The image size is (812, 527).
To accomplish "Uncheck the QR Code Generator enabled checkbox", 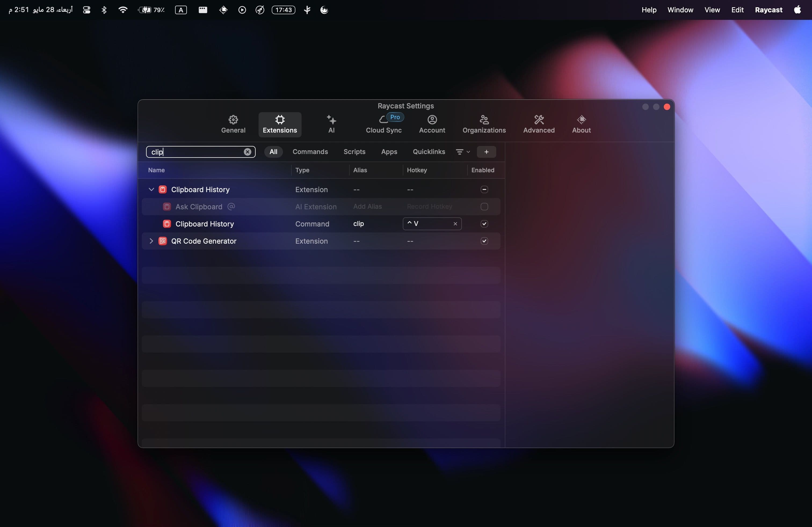I will point(484,241).
